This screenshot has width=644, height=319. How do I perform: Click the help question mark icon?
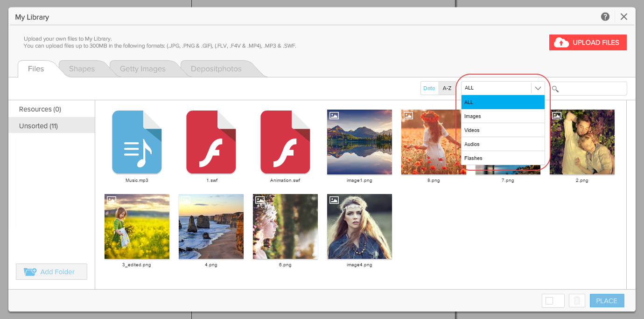coord(605,17)
